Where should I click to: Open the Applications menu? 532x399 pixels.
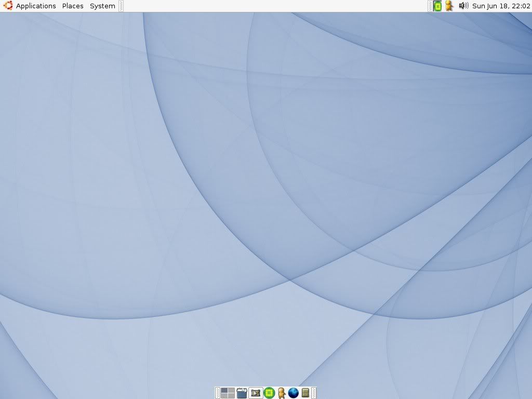tap(36, 6)
